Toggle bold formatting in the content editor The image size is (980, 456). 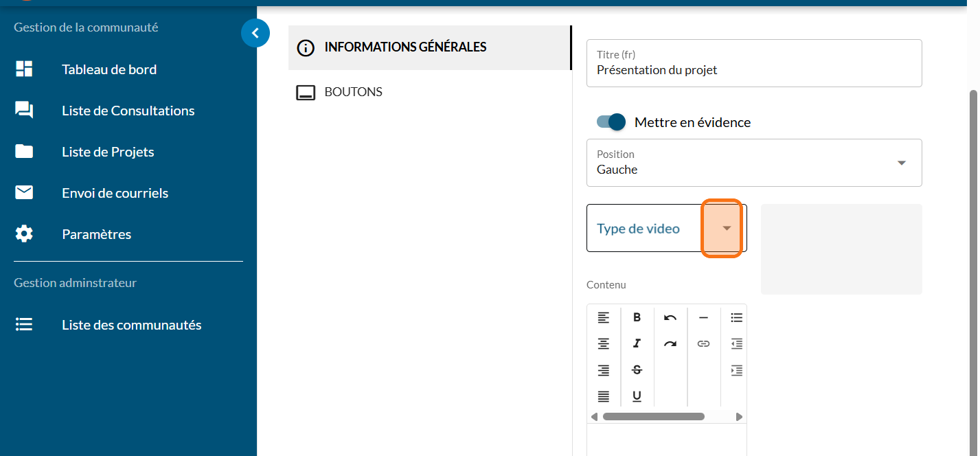637,317
